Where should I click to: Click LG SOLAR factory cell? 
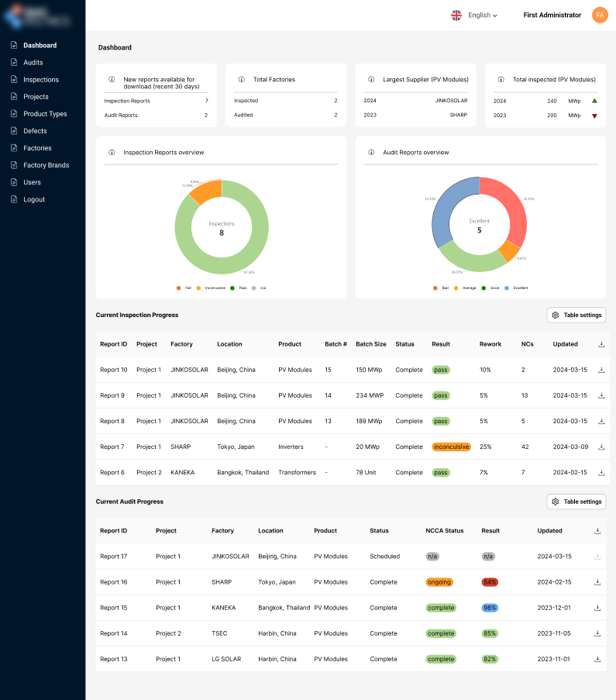[226, 660]
